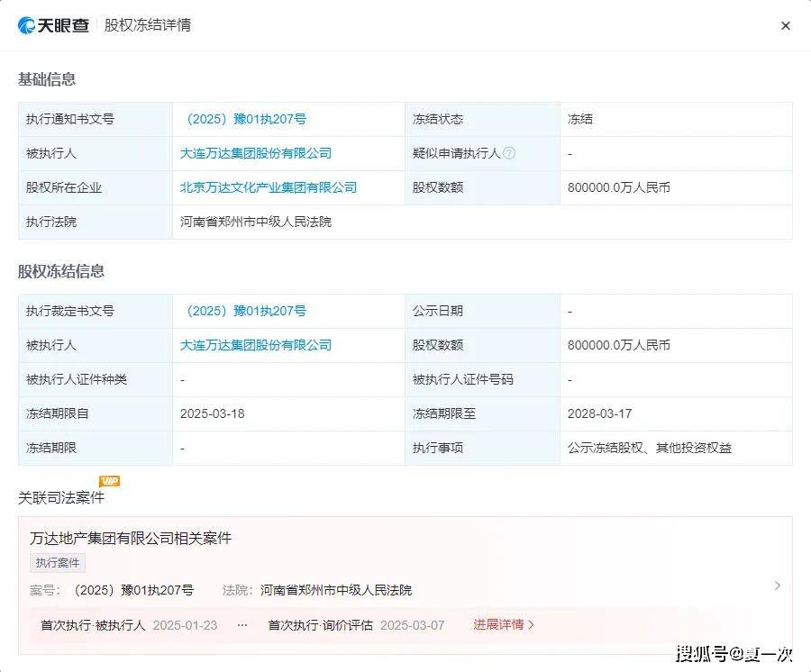Expand the case card with right chevron
This screenshot has height=672, width=811.
[x=777, y=586]
